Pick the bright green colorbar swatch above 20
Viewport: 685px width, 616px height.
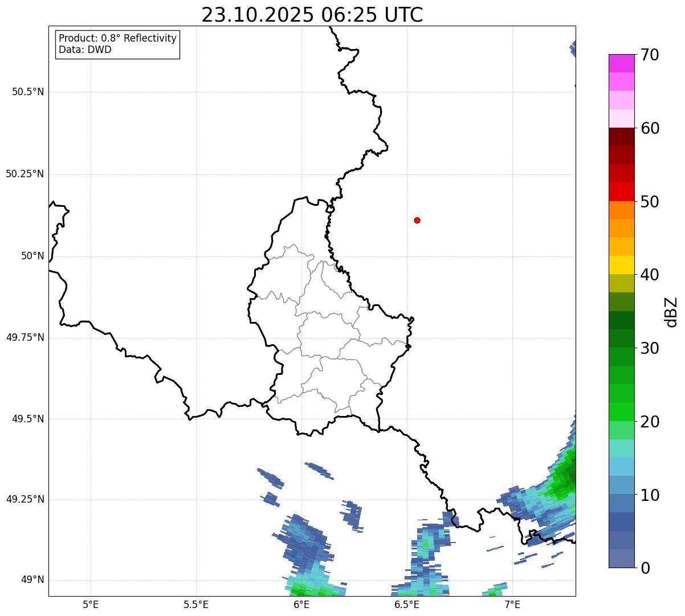pos(621,412)
